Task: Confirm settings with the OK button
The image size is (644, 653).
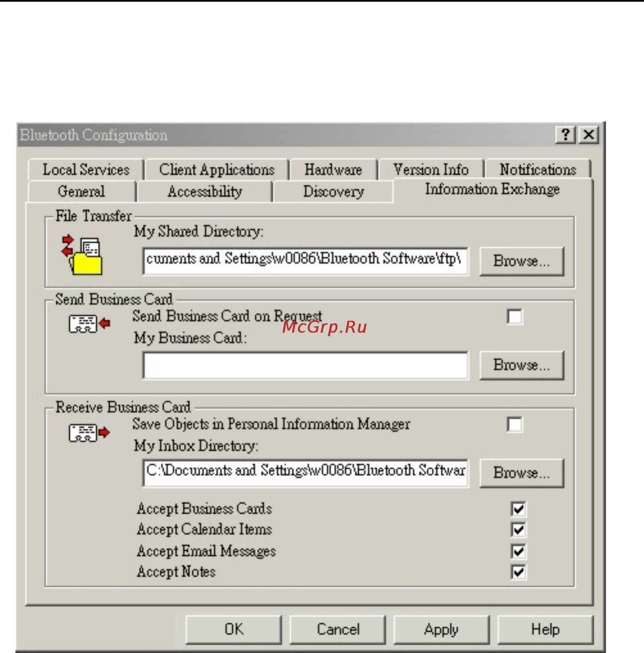Action: click(x=234, y=629)
